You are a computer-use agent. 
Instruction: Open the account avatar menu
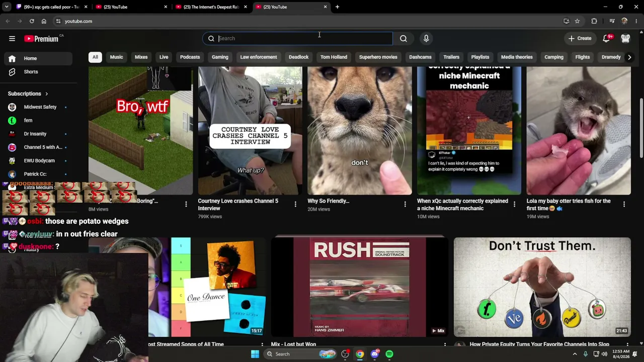tap(625, 38)
